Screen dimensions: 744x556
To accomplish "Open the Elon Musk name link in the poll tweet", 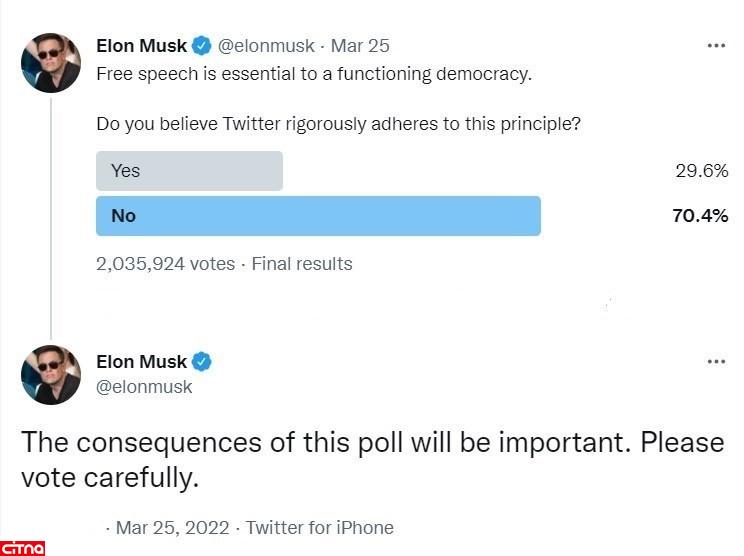I will tap(141, 46).
